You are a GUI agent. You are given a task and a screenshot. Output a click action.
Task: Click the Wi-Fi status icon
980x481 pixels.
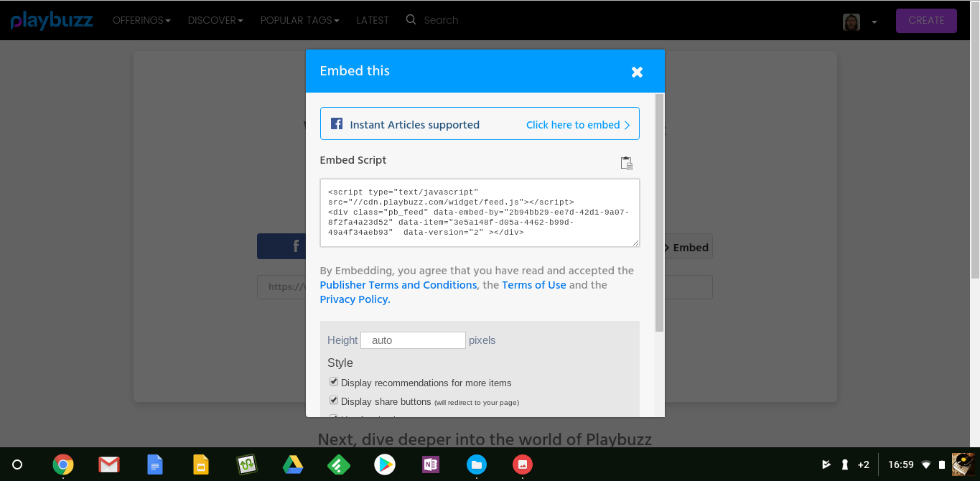tap(926, 464)
